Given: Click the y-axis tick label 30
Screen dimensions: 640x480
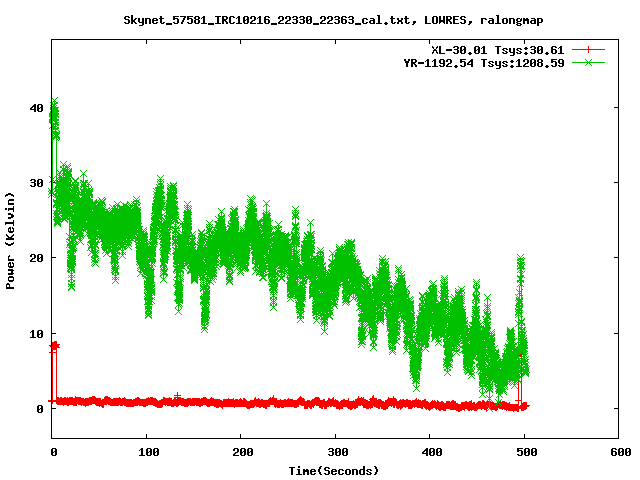Looking at the screenshot, I should click(x=36, y=183).
